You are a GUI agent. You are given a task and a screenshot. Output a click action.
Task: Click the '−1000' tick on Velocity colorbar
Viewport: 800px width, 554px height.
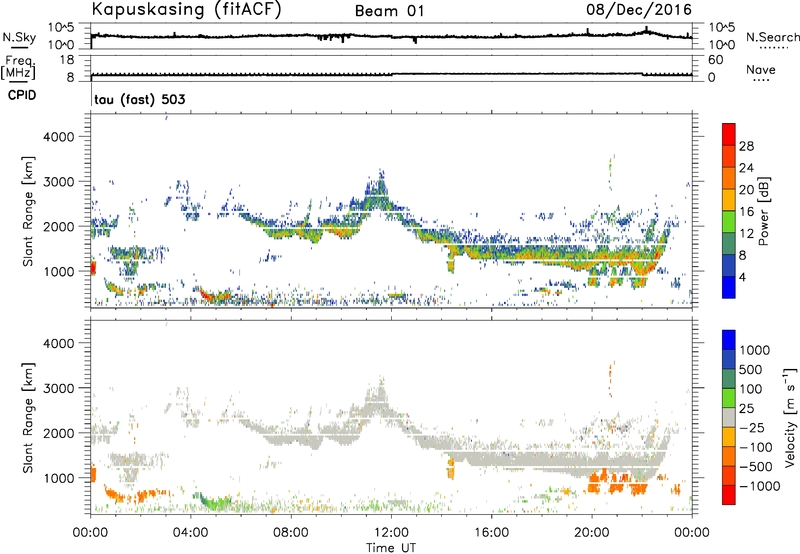tap(759, 486)
